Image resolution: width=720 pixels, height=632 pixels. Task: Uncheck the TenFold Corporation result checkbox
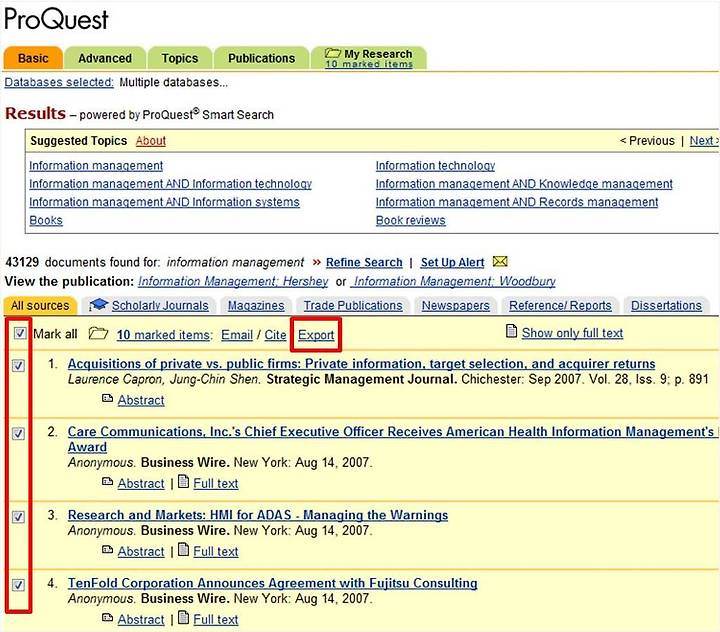coord(18,585)
